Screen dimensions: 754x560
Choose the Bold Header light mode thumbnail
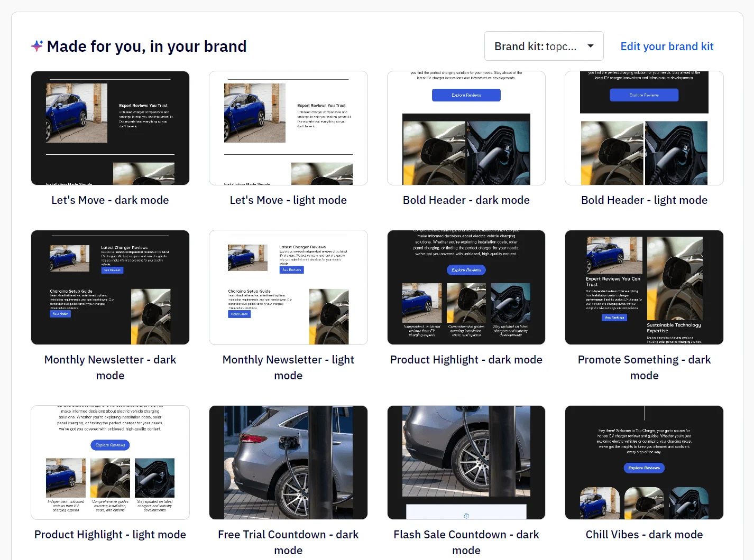click(x=644, y=128)
